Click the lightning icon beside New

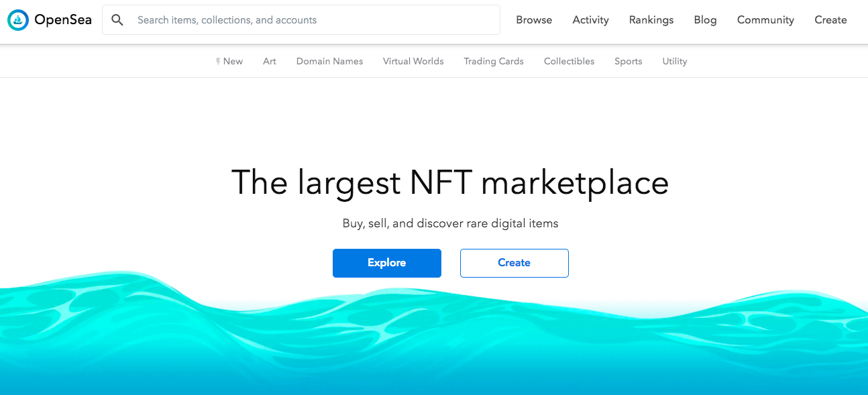tap(218, 62)
